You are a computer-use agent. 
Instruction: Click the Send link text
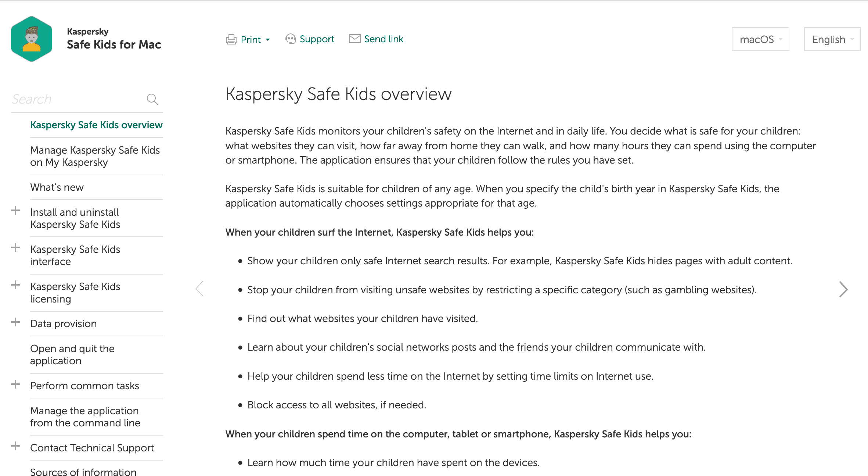pyautogui.click(x=383, y=39)
